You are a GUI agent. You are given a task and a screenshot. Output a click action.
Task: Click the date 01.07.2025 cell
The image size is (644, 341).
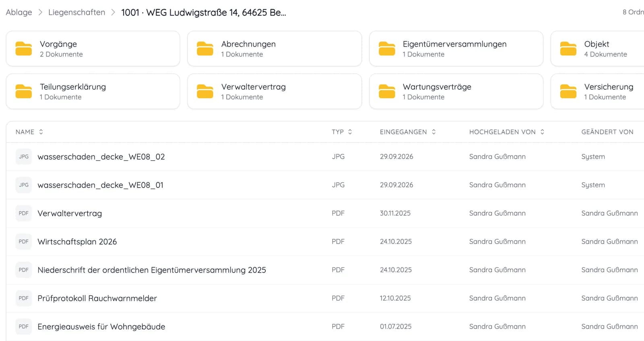[396, 327]
